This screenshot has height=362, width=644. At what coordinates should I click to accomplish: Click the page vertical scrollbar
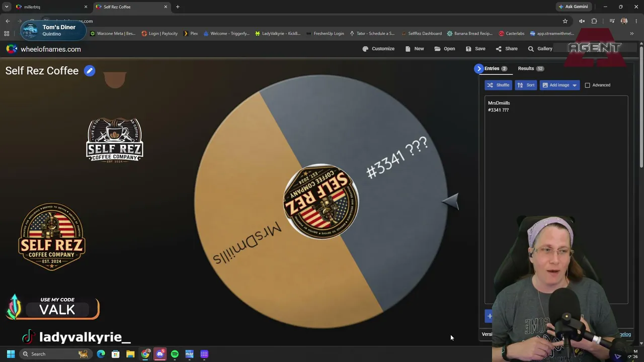[x=641, y=106]
